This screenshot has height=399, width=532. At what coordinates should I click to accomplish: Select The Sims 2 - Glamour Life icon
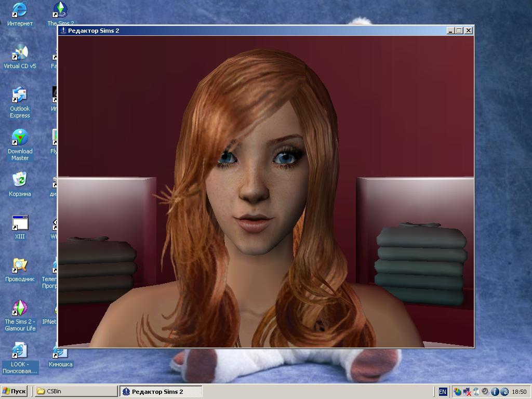(x=20, y=315)
